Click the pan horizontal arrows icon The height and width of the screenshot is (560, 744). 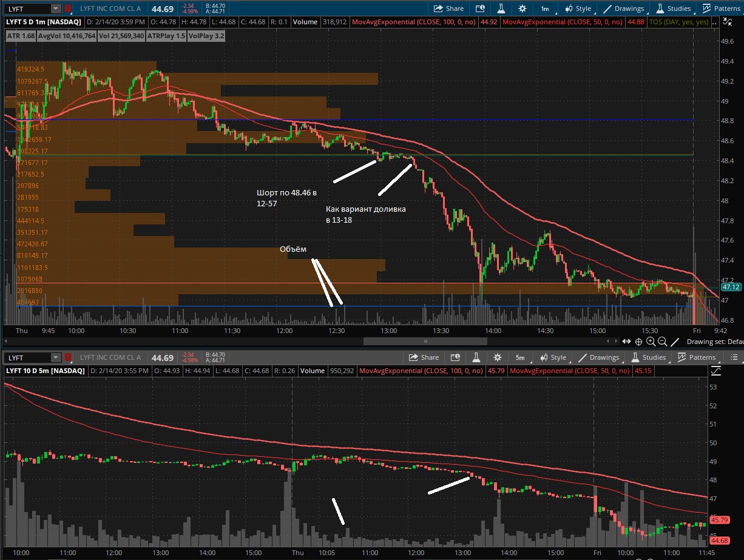(627, 342)
